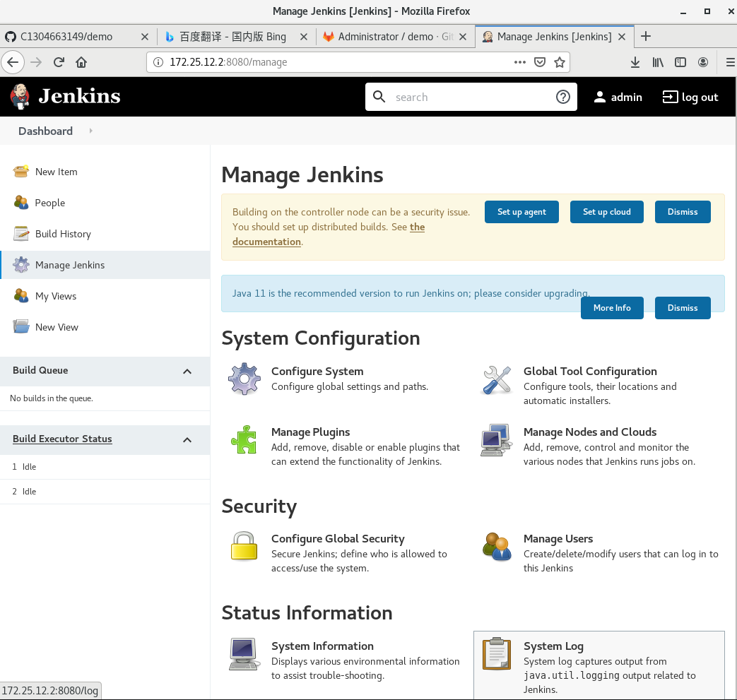
Task: Open the System Information title link
Action: point(322,646)
